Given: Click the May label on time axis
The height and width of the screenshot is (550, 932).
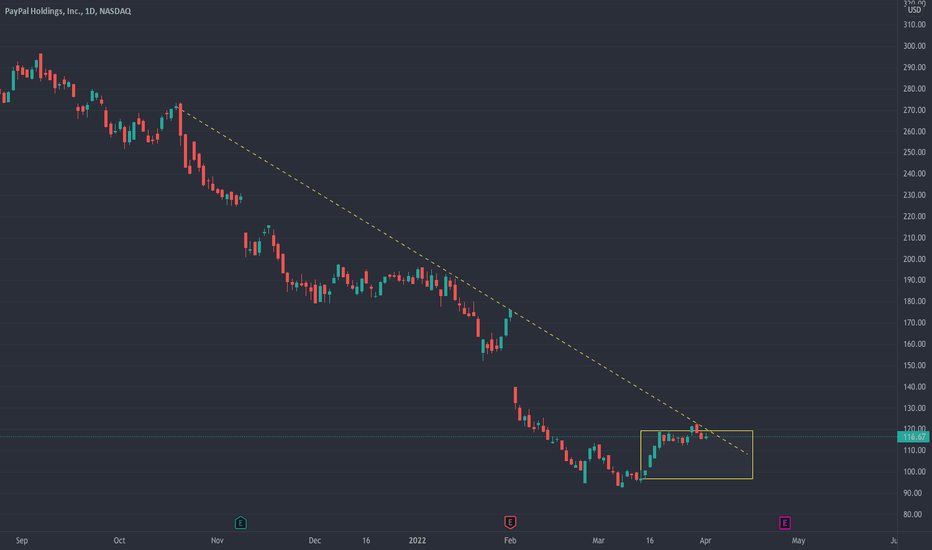Looking at the screenshot, I should [798, 540].
